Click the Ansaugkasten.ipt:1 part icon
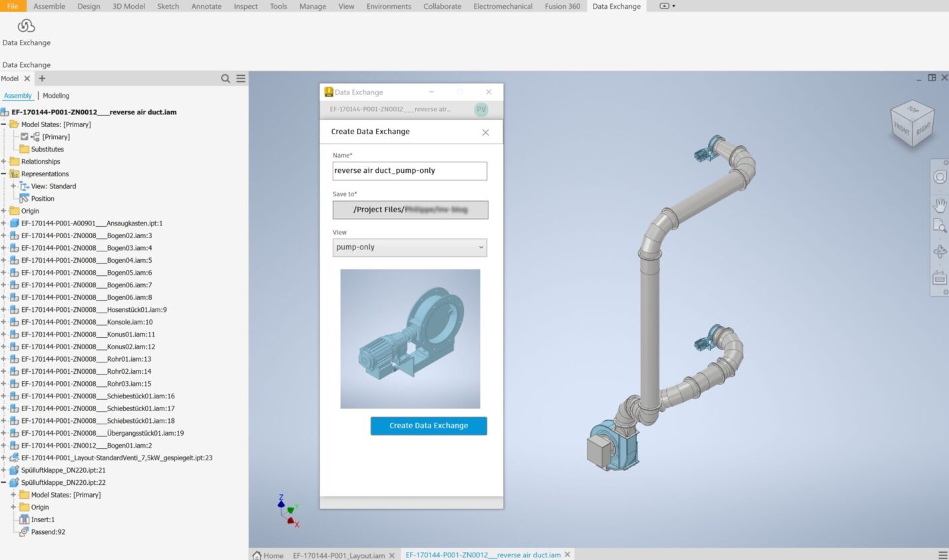Image resolution: width=949 pixels, height=560 pixels. [x=14, y=223]
